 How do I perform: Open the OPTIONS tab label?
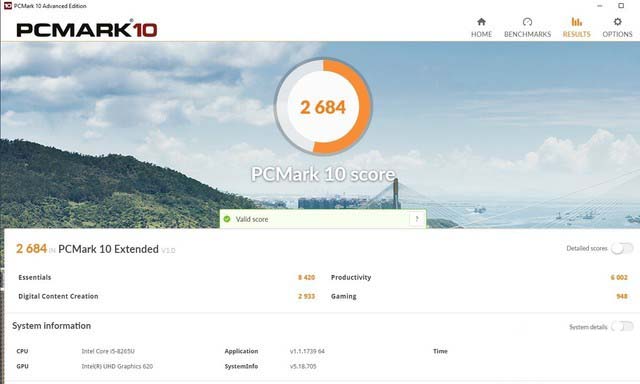pyautogui.click(x=617, y=34)
